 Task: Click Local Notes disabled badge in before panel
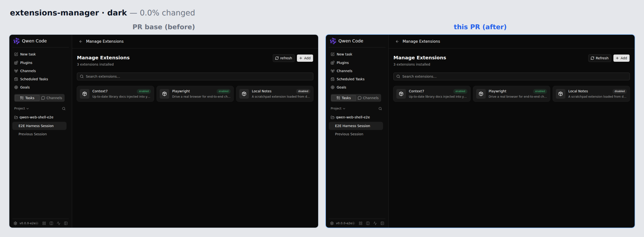(x=303, y=91)
